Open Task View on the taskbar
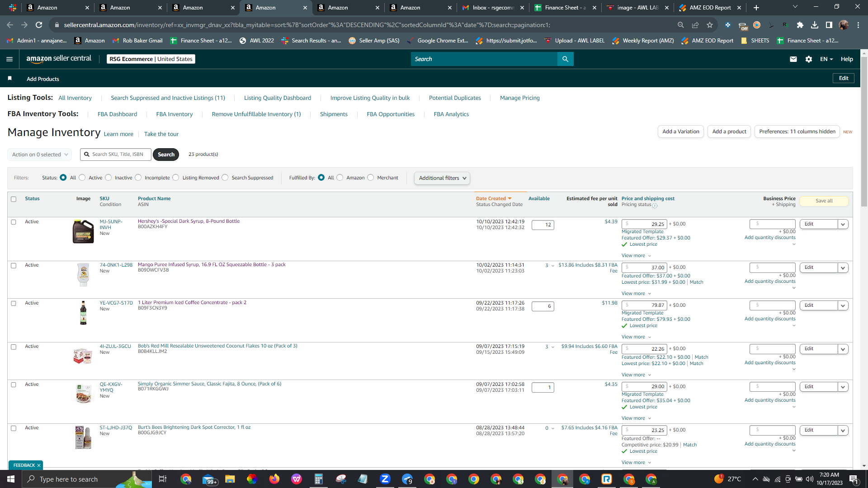 [163, 479]
